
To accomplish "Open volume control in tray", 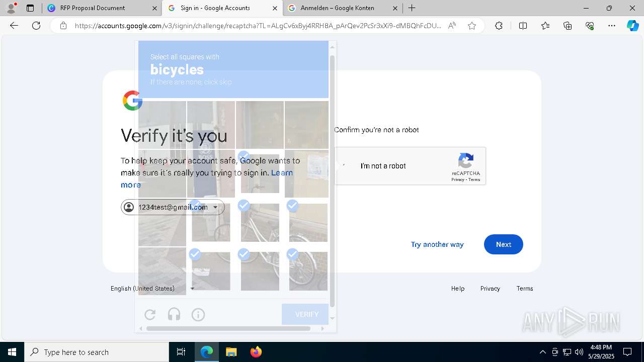I will [579, 352].
